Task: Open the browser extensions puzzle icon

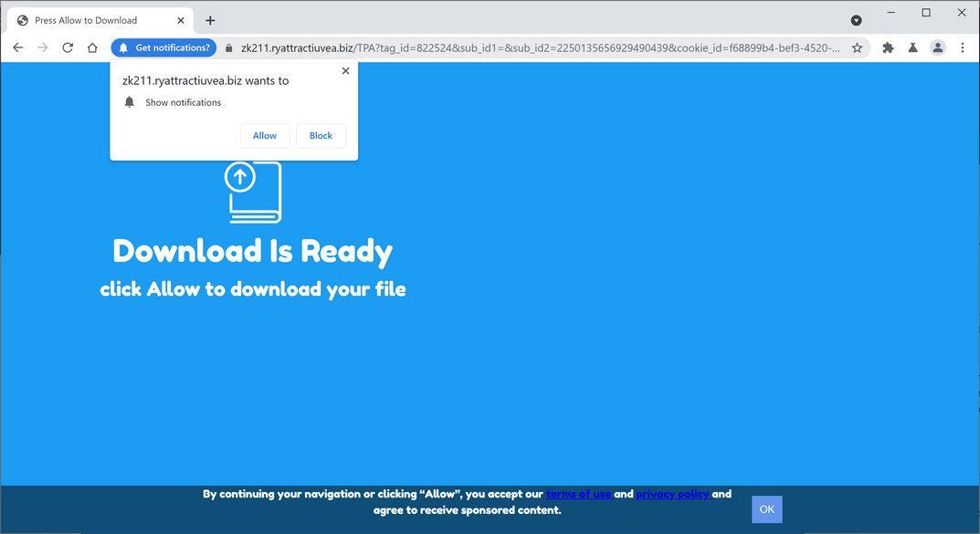Action: click(886, 47)
